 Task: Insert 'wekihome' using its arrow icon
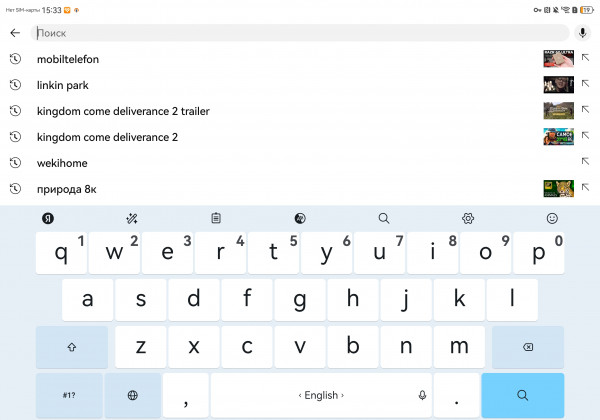click(x=585, y=162)
